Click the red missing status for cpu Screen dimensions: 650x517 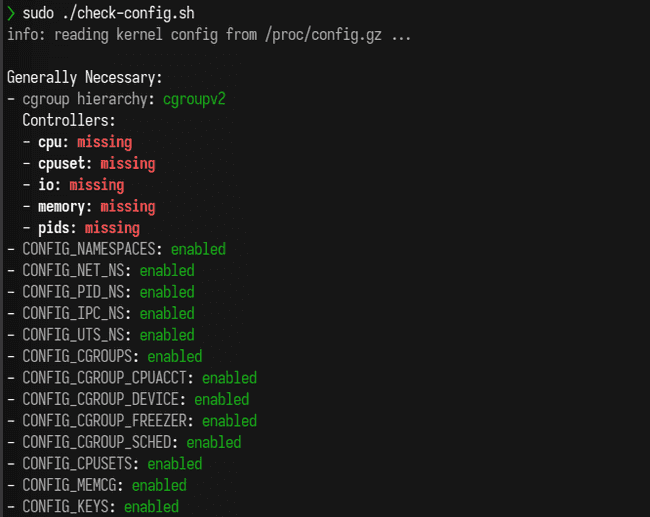pyautogui.click(x=104, y=142)
